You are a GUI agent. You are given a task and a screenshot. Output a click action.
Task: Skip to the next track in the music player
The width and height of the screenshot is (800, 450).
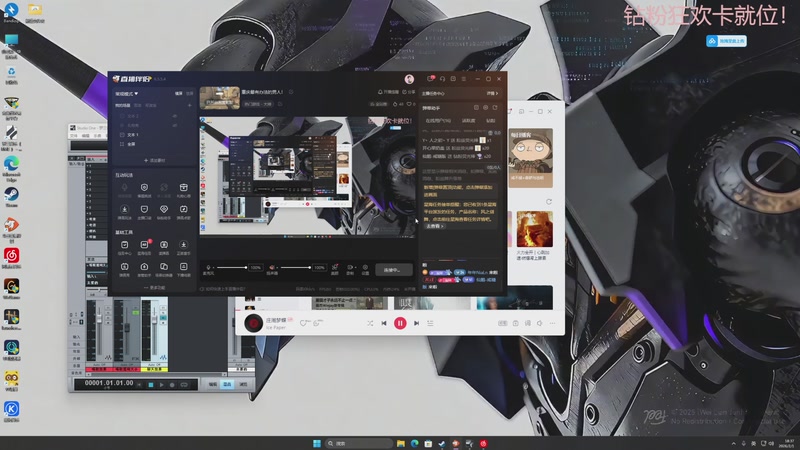pyautogui.click(x=416, y=323)
